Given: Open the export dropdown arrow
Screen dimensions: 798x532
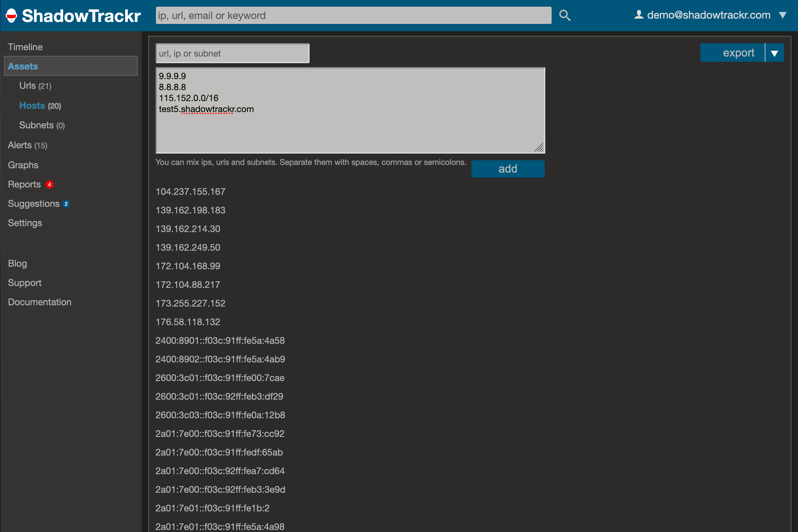Looking at the screenshot, I should (775, 53).
